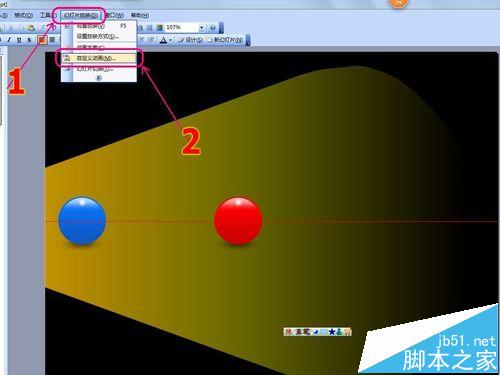Open the 幻灯片放映(D) menu
Viewport: 500px width, 375px height.
(81, 15)
